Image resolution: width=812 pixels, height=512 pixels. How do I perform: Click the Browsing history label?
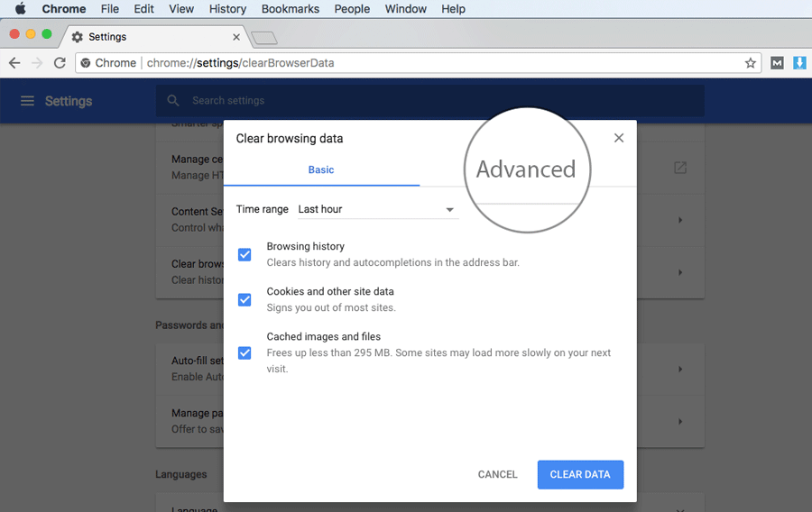pos(306,246)
